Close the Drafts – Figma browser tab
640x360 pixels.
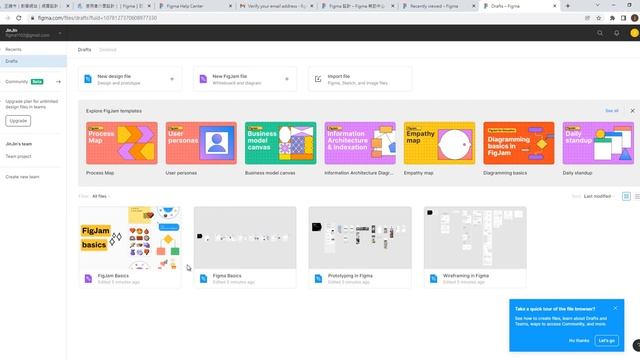point(554,6)
